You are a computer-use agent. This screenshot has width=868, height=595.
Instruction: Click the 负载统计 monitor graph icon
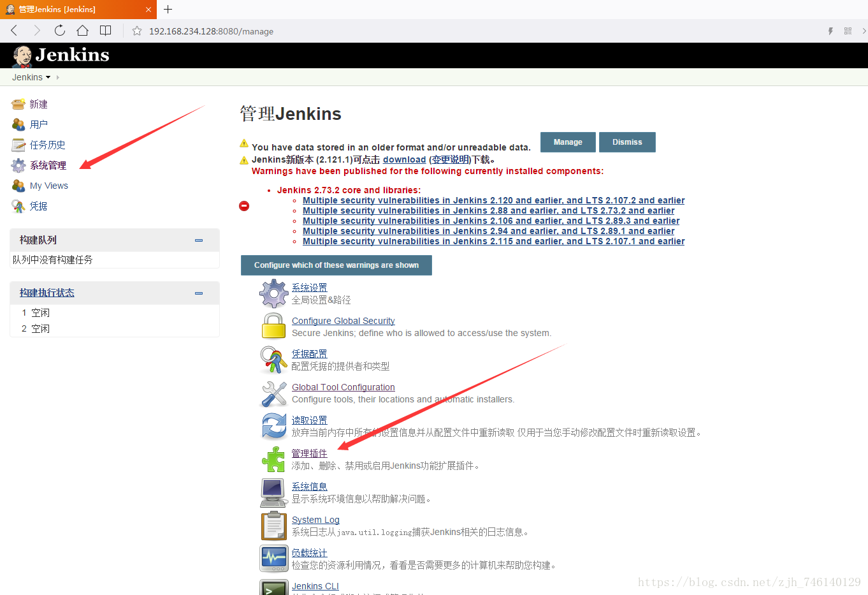click(x=274, y=559)
